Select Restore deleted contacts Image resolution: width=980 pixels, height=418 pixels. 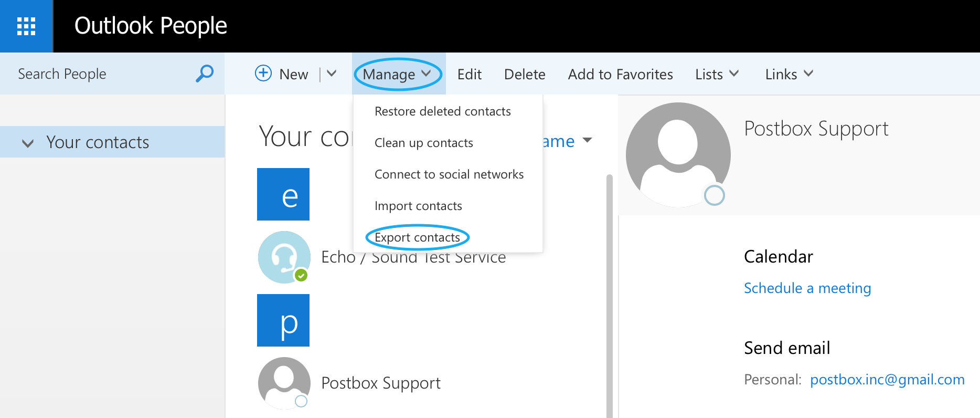(x=442, y=111)
